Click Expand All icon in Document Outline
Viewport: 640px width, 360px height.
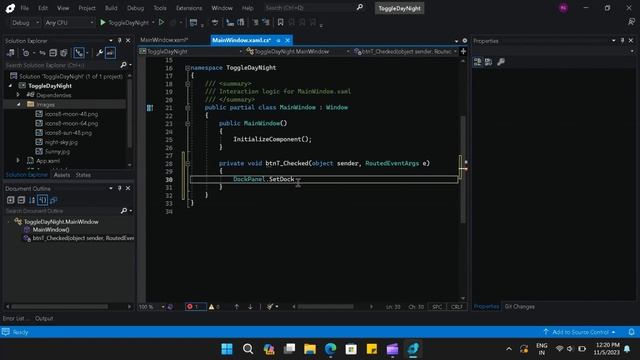(x=11, y=200)
